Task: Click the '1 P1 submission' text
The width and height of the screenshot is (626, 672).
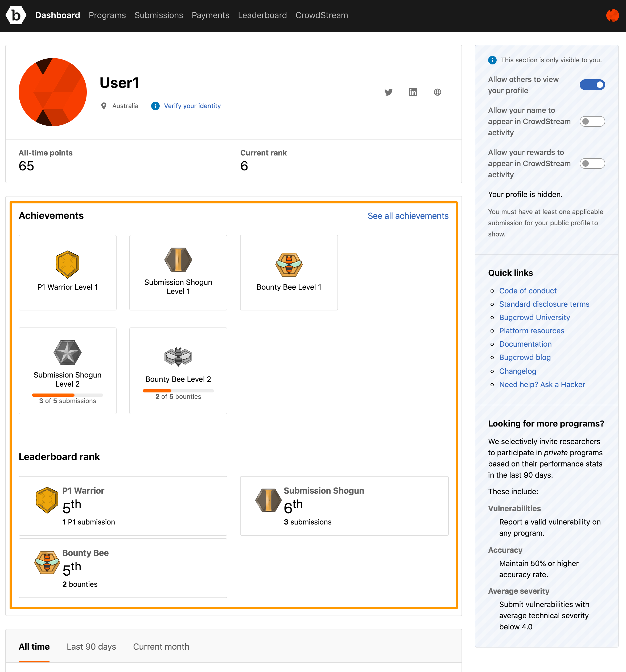Action: (x=89, y=522)
